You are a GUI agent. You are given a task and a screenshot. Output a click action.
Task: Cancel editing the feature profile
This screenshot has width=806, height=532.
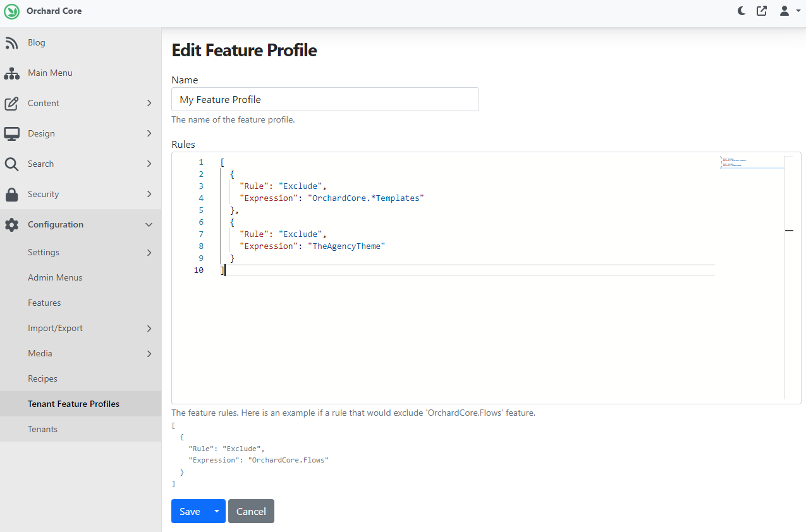[x=251, y=512]
